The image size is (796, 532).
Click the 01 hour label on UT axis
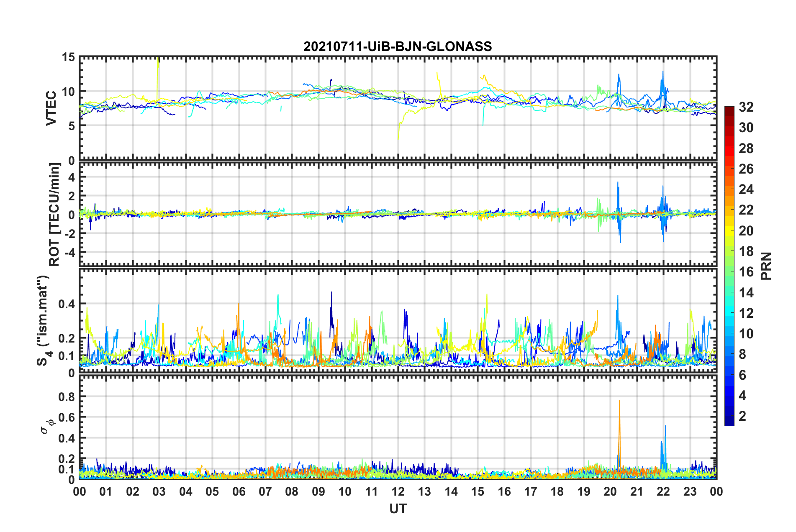click(106, 491)
